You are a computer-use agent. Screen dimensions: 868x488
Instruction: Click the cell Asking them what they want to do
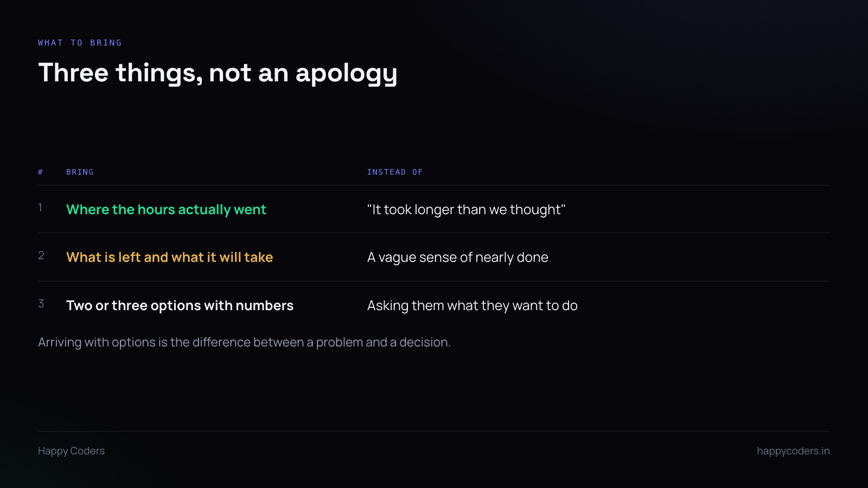click(473, 306)
